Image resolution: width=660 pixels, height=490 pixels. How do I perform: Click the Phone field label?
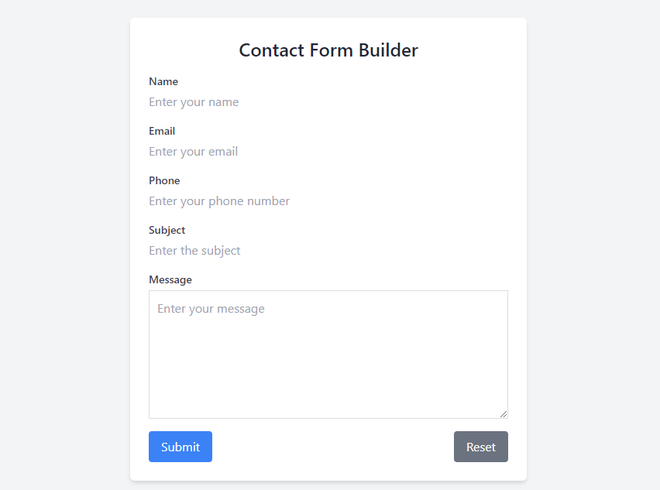click(165, 181)
